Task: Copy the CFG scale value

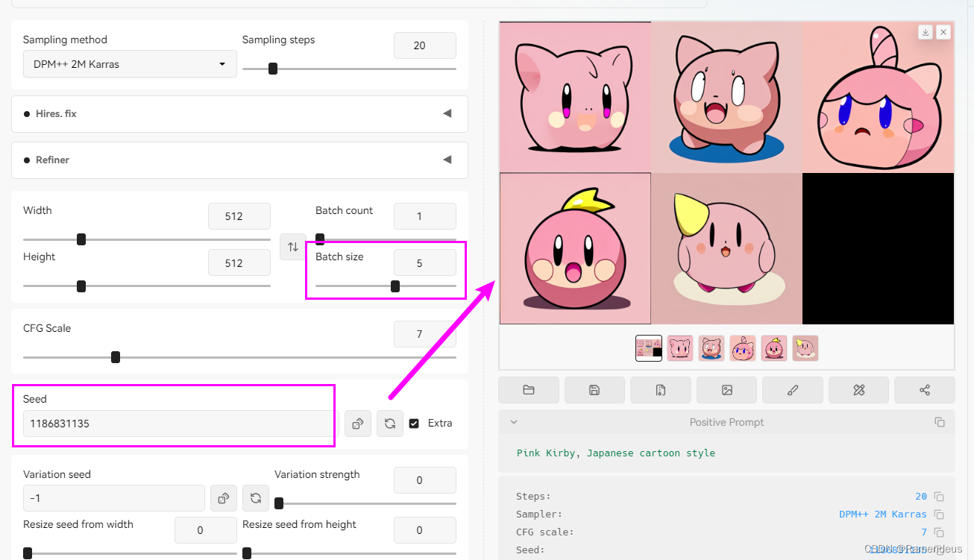Action: click(940, 532)
